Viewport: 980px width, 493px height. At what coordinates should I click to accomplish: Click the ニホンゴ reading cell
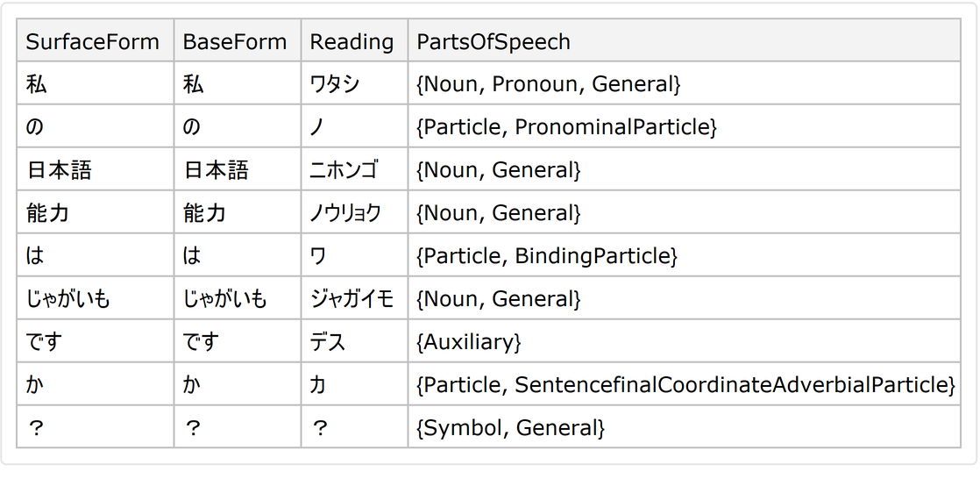pos(344,170)
